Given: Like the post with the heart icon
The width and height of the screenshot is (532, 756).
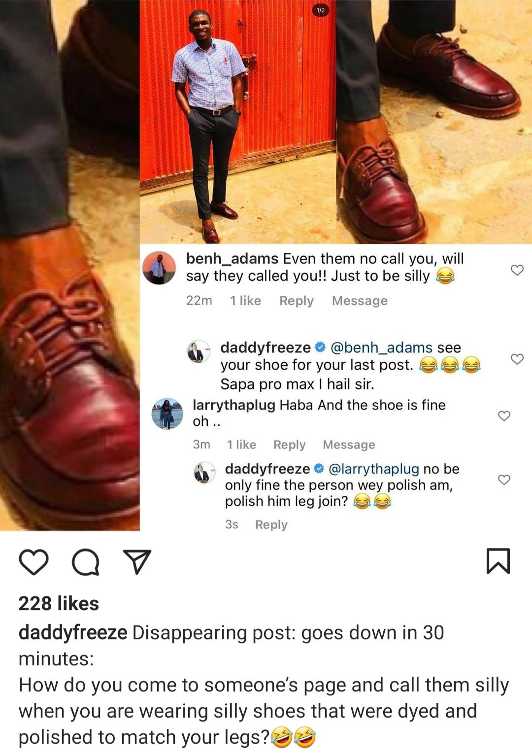Looking at the screenshot, I should [x=33, y=562].
